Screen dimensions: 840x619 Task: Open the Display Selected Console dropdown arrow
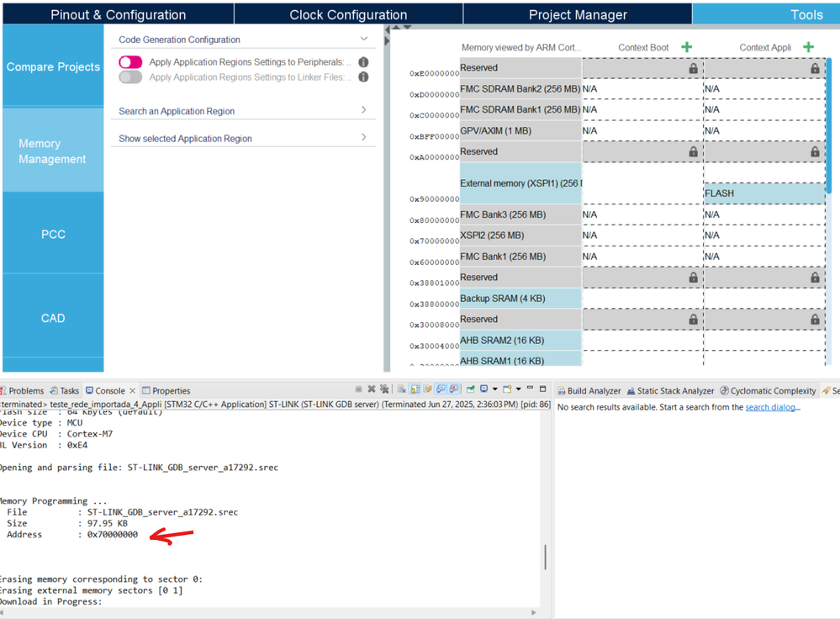pos(495,389)
